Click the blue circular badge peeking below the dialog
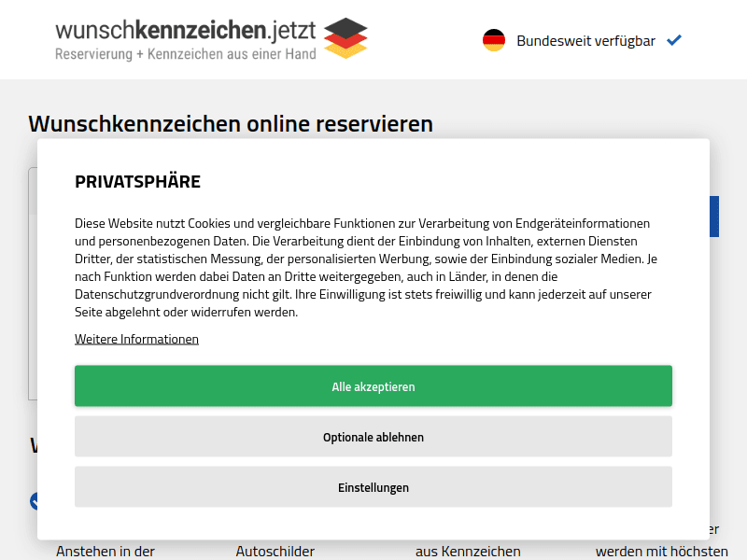The image size is (747, 560). [x=36, y=499]
